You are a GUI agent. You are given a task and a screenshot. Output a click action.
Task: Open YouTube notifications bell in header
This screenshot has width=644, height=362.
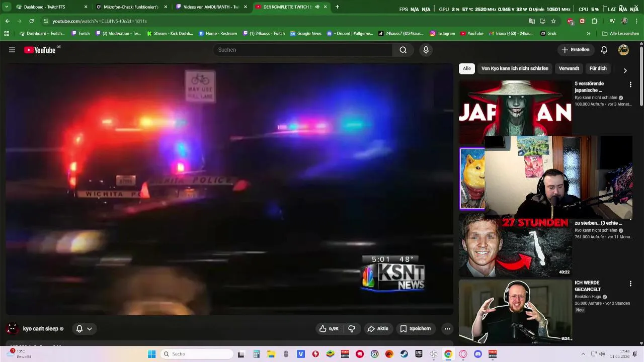604,50
